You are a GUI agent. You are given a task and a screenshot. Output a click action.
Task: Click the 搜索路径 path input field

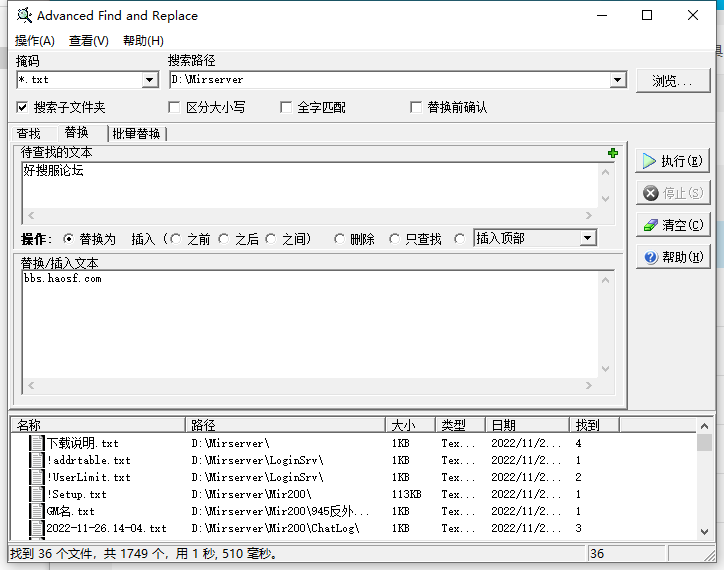(x=390, y=80)
